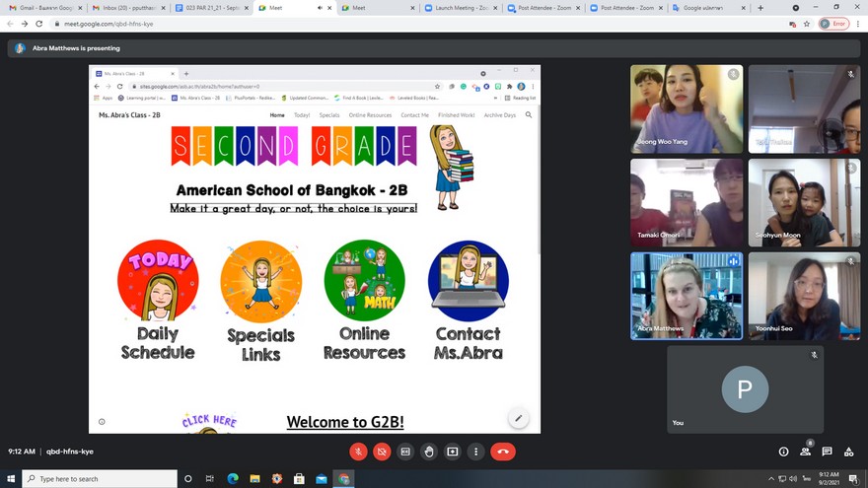Switch to the 023 PAR 21_21 document tab

pyautogui.click(x=210, y=8)
